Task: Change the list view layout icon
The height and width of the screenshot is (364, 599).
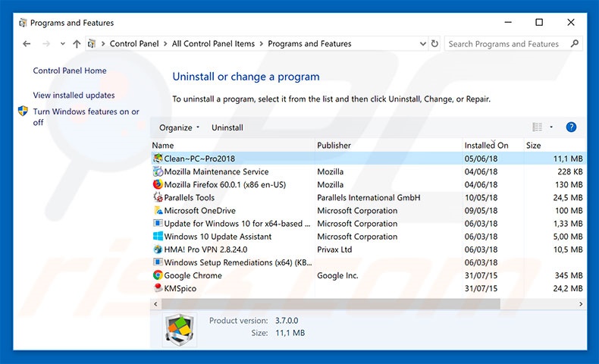Action: pyautogui.click(x=538, y=127)
